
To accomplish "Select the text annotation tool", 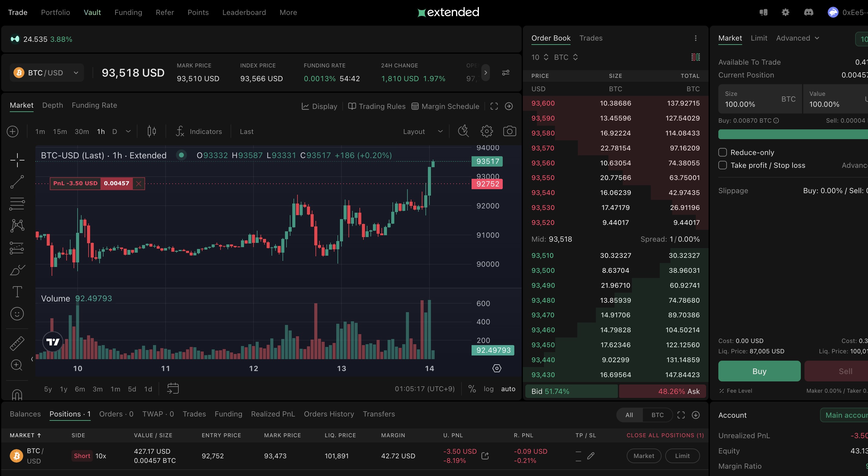I will [17, 291].
